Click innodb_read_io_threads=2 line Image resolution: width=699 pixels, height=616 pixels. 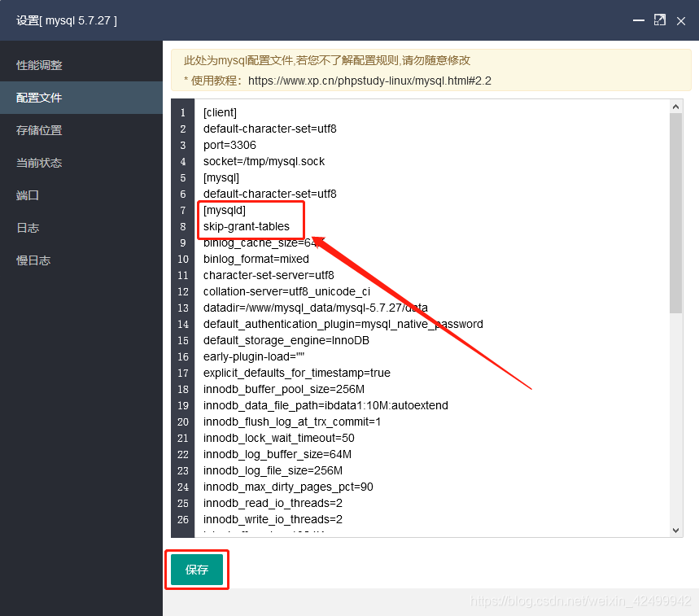273,503
